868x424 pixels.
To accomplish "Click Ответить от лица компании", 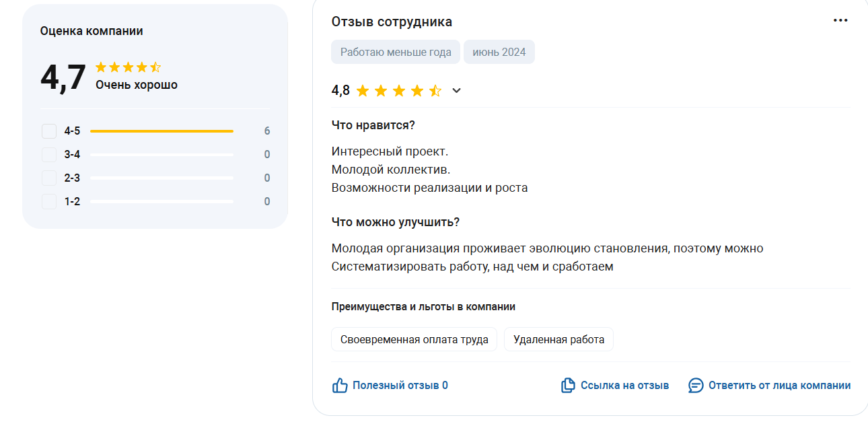I will point(779,384).
